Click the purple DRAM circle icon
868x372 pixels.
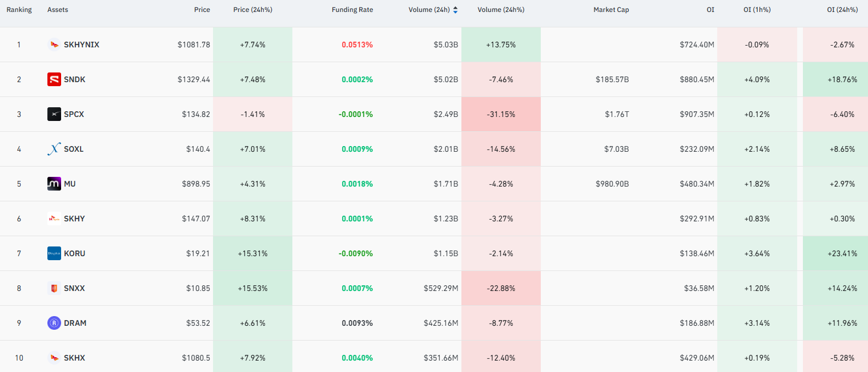pos(54,323)
